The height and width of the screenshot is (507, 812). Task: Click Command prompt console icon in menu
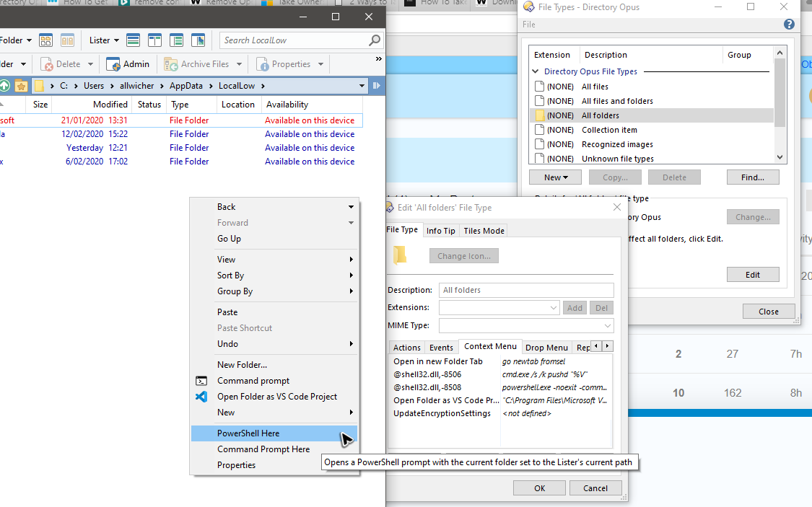[201, 381]
